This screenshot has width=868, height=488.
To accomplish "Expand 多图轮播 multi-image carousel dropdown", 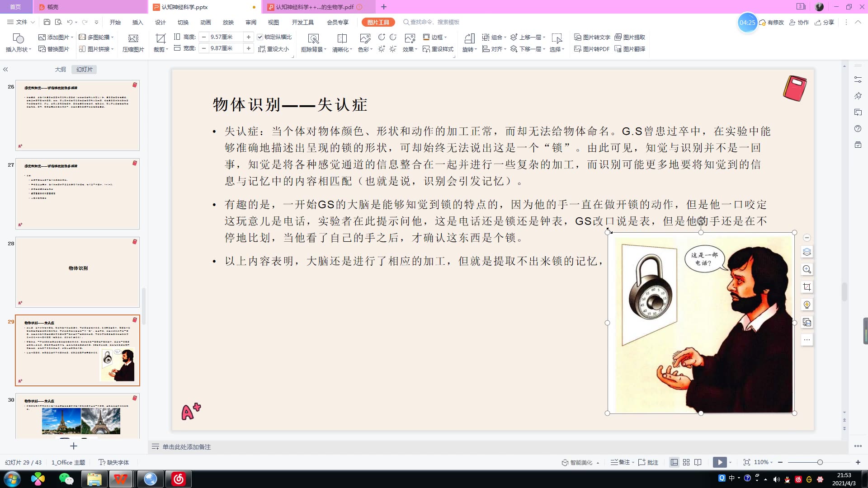I will (113, 37).
